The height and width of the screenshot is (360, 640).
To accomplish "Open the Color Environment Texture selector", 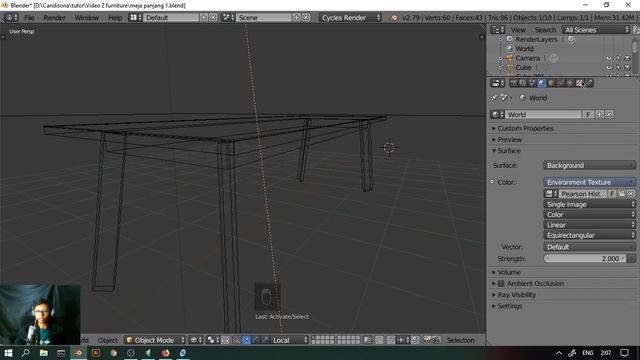I will [x=589, y=182].
